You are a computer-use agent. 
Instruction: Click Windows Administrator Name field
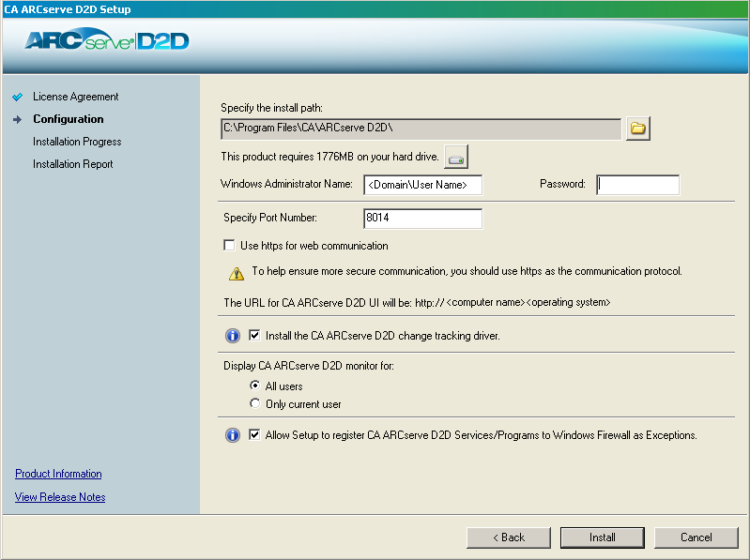(422, 185)
